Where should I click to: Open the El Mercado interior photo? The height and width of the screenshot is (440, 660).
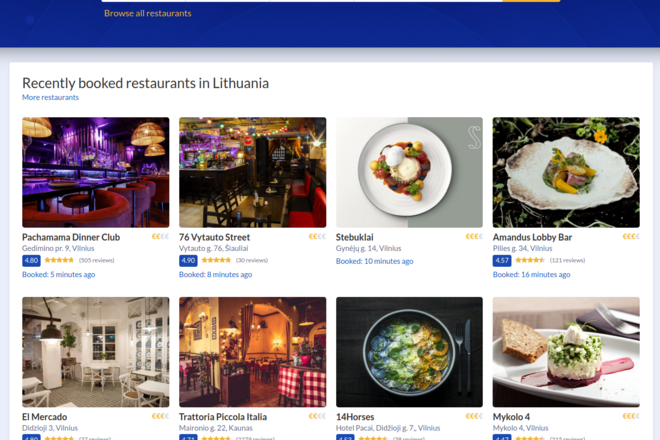click(x=96, y=352)
